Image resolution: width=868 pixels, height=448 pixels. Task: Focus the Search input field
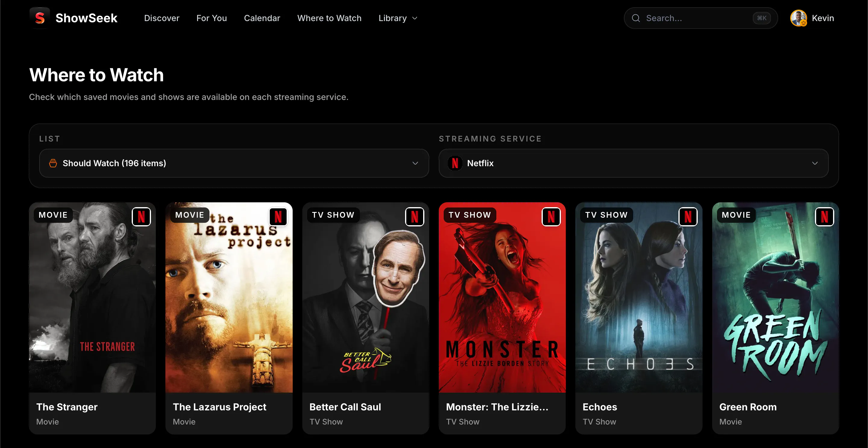tap(700, 18)
